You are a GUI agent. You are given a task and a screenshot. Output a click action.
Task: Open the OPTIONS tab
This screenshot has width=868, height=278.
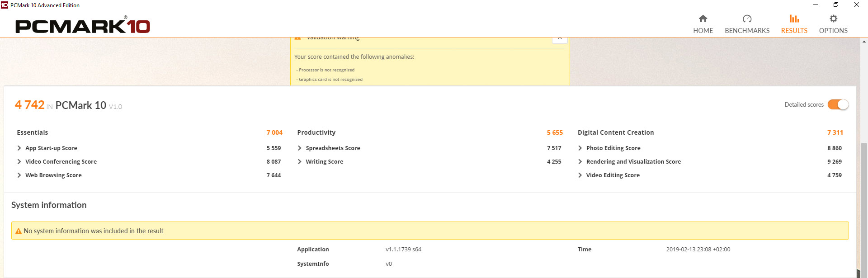pos(833,24)
